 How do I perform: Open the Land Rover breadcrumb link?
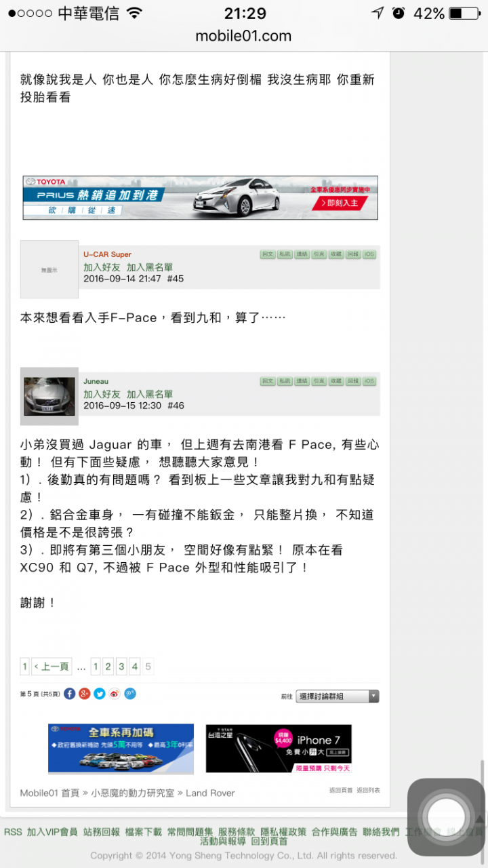(x=210, y=793)
